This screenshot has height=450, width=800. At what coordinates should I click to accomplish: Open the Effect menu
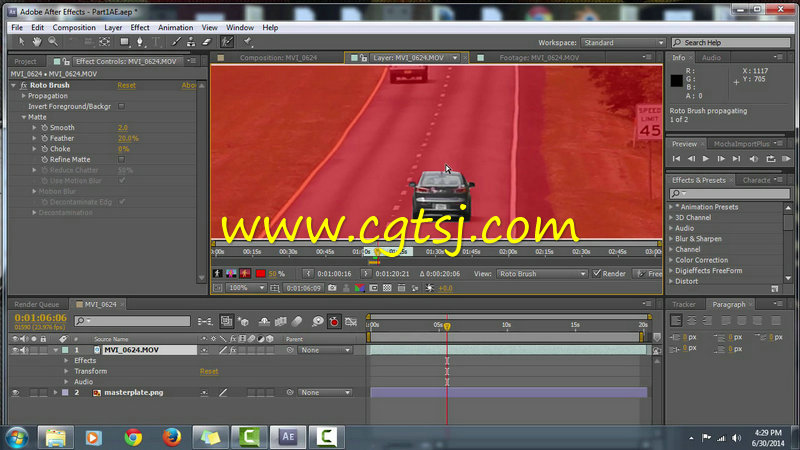(x=140, y=28)
